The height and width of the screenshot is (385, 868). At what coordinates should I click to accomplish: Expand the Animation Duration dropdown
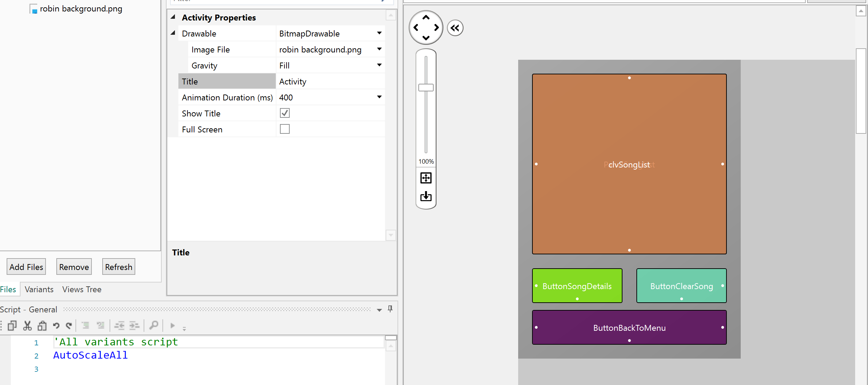click(379, 97)
